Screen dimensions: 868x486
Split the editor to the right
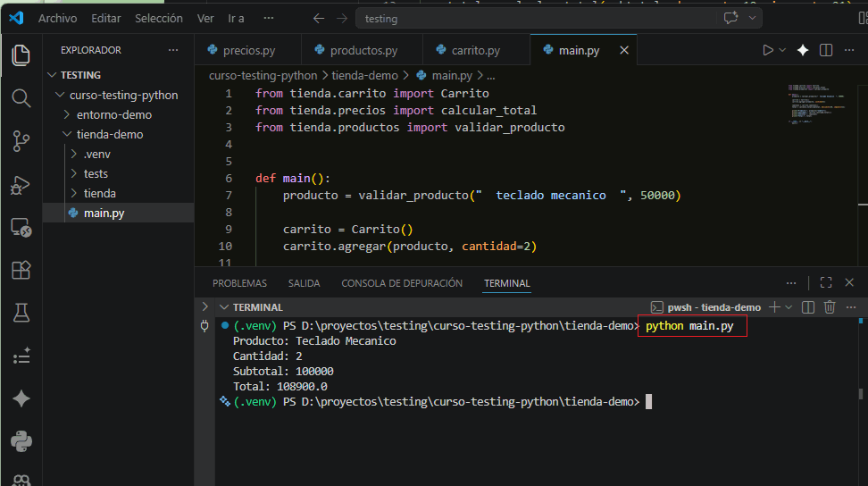pos(826,50)
